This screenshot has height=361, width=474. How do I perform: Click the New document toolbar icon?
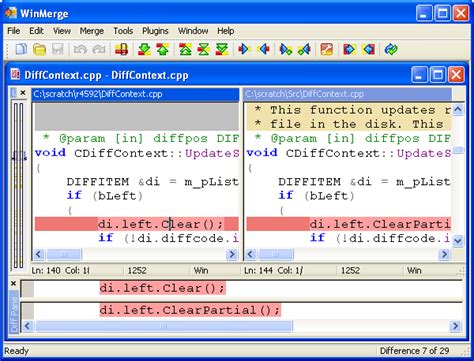tap(21, 50)
